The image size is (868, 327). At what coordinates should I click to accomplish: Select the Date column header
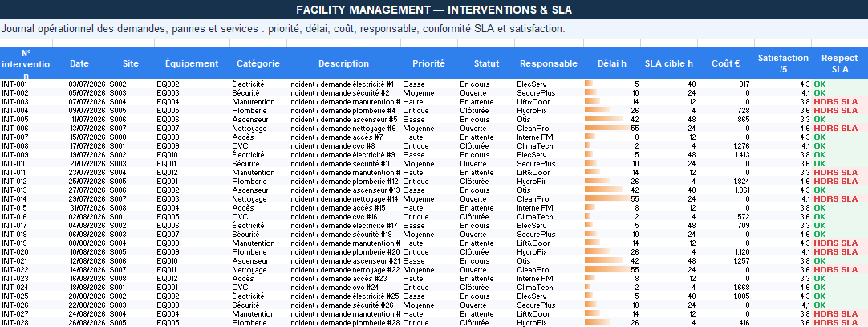point(79,63)
